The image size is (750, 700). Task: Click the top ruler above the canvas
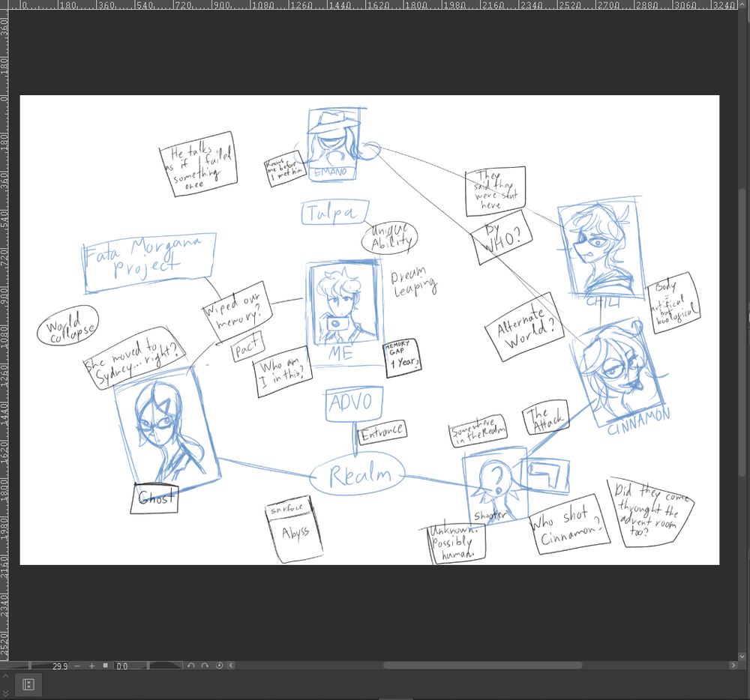375,6
